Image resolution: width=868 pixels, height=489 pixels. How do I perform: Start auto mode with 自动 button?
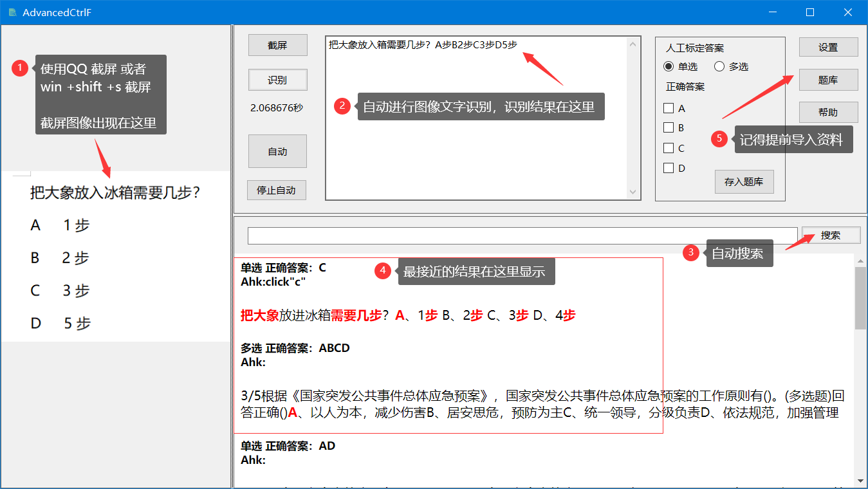pyautogui.click(x=277, y=151)
